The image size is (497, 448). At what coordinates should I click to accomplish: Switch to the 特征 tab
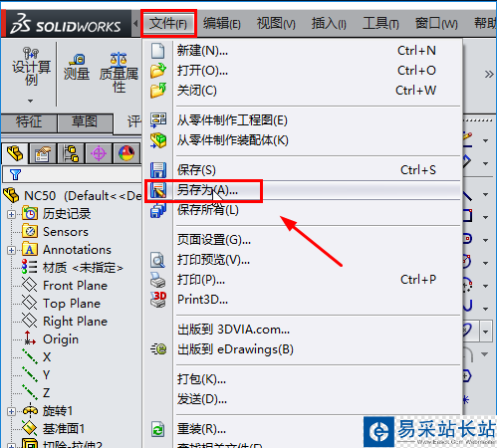click(x=29, y=121)
